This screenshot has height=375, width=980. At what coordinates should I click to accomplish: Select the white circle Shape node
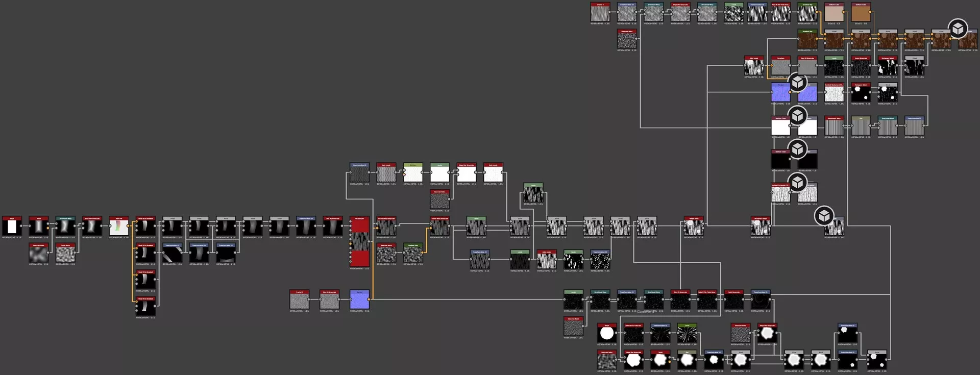607,334
